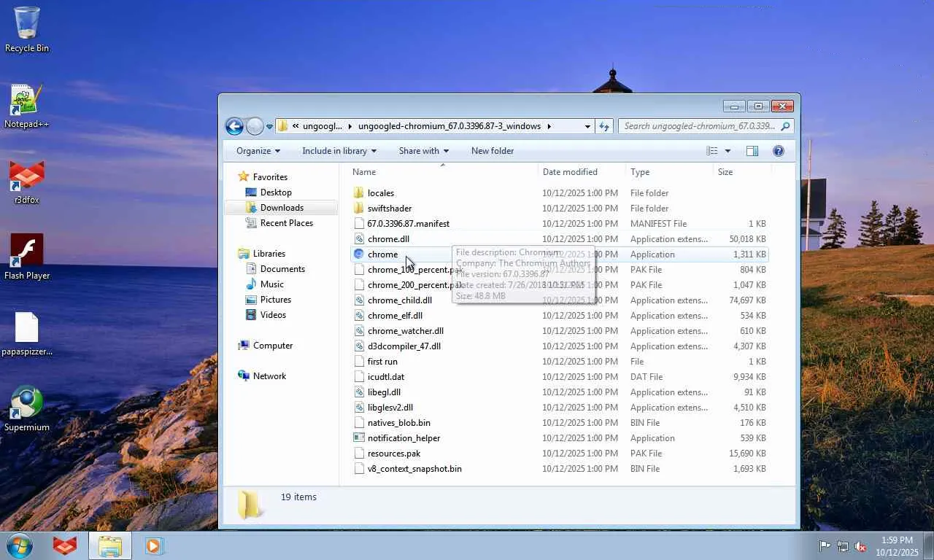Open the view options dropdown arrow
This screenshot has height=560, width=934.
[727, 151]
